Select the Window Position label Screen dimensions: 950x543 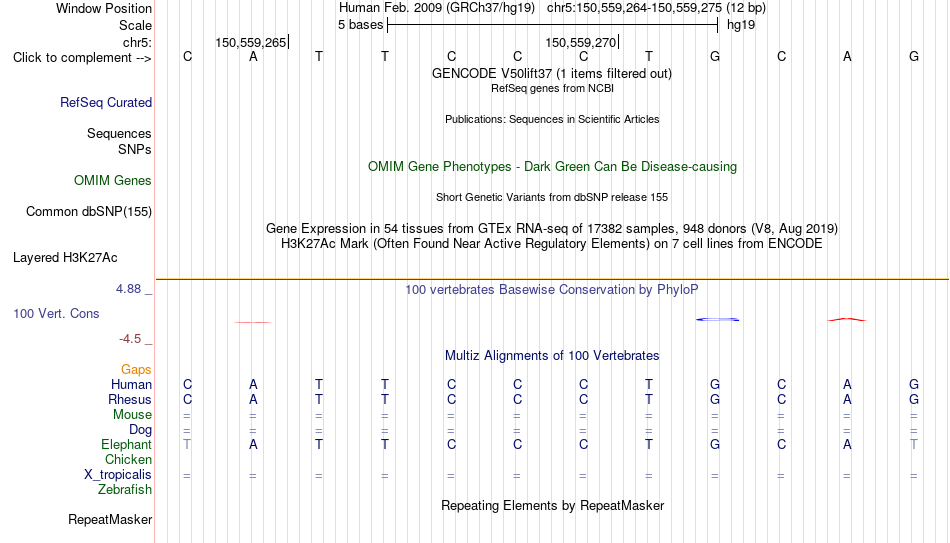click(x=104, y=8)
